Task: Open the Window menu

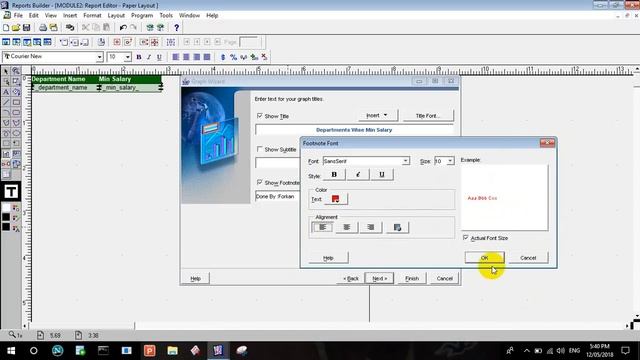Action: click(189, 15)
